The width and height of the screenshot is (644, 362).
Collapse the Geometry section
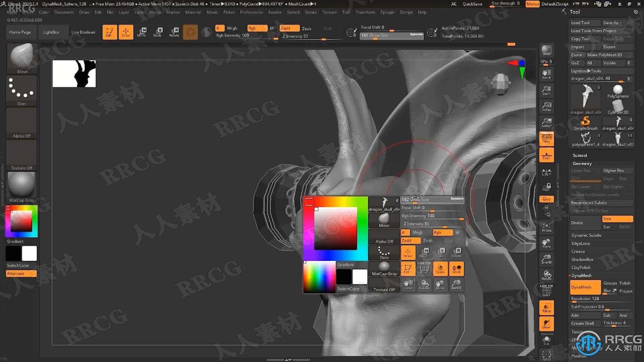pyautogui.click(x=582, y=164)
